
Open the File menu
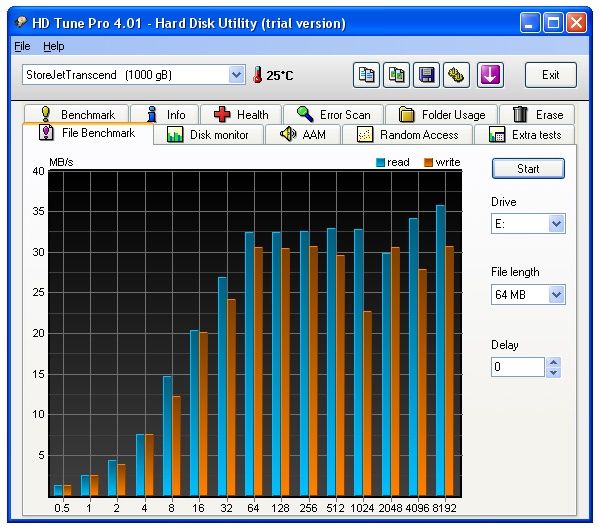click(22, 47)
